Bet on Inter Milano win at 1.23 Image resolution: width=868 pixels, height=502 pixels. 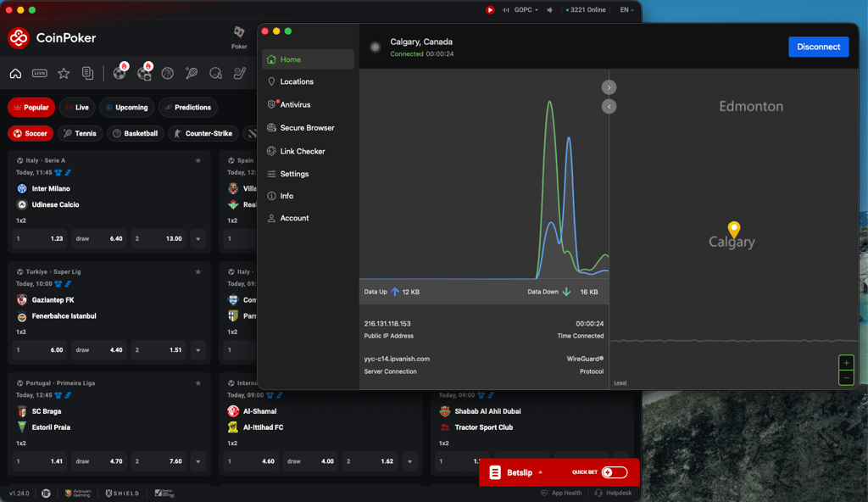click(x=39, y=239)
